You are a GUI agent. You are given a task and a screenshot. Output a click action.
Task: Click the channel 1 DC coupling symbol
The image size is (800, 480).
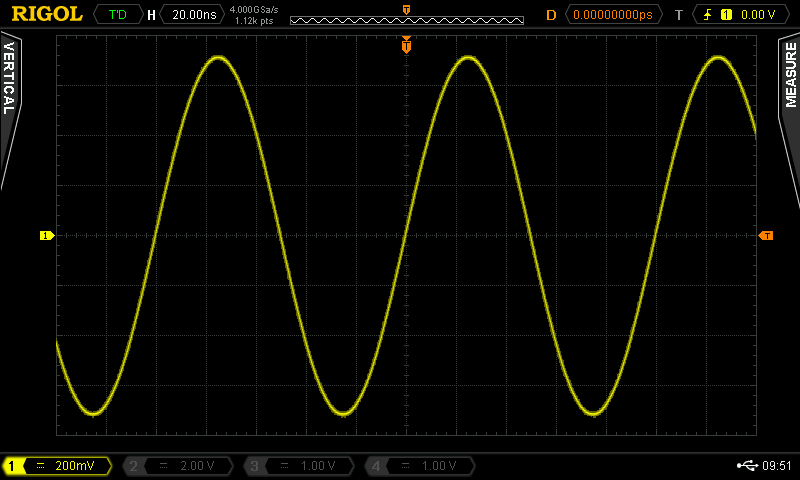click(x=40, y=466)
